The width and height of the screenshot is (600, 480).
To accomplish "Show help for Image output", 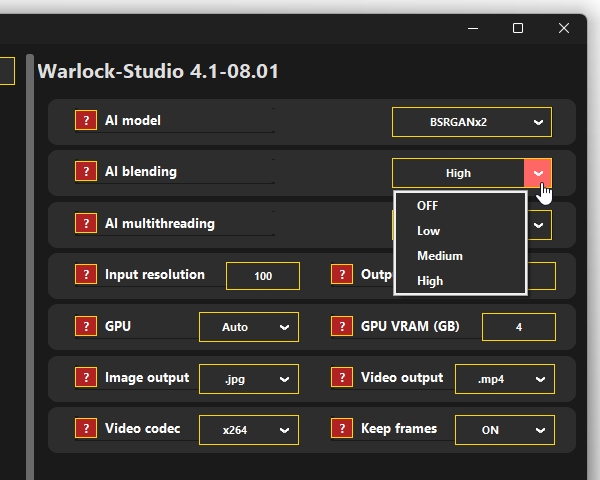I will (86, 379).
